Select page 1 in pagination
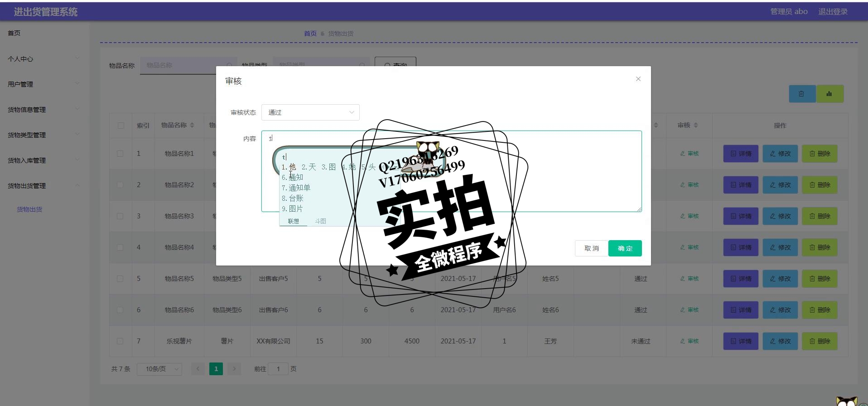 pyautogui.click(x=216, y=369)
